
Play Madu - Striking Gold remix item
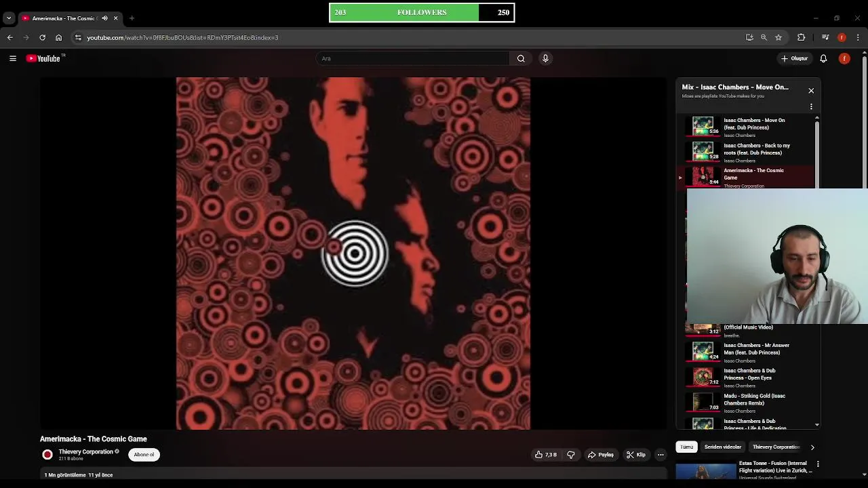tap(746, 402)
